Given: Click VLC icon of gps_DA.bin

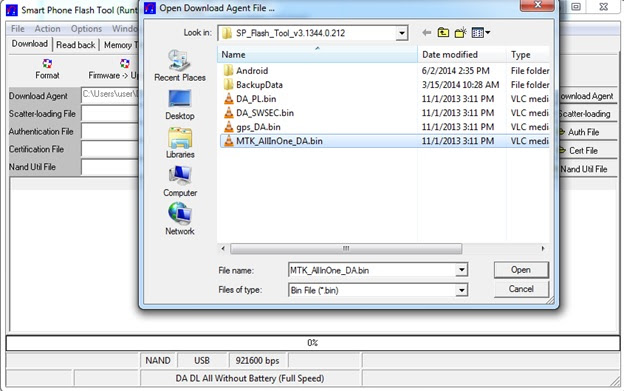Looking at the screenshot, I should tap(228, 127).
